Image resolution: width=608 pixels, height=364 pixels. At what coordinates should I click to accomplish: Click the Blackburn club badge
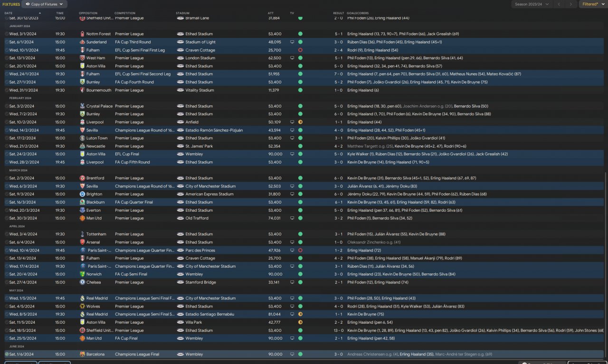(x=83, y=202)
